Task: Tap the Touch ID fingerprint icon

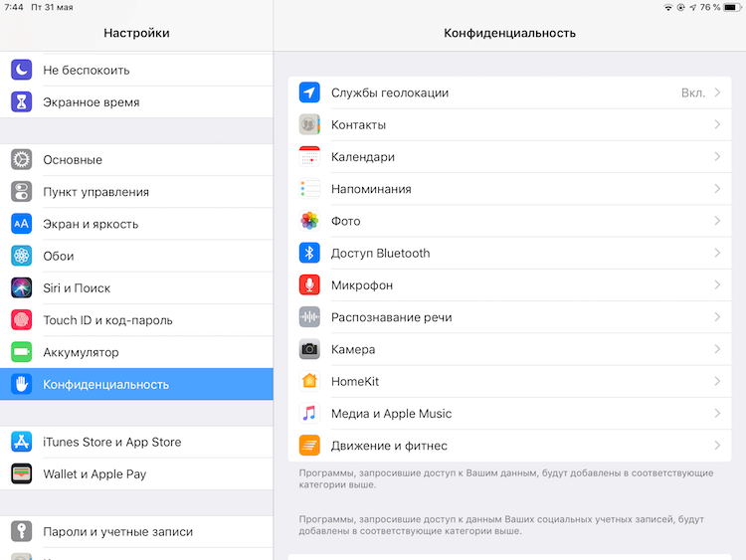Action: (22, 320)
